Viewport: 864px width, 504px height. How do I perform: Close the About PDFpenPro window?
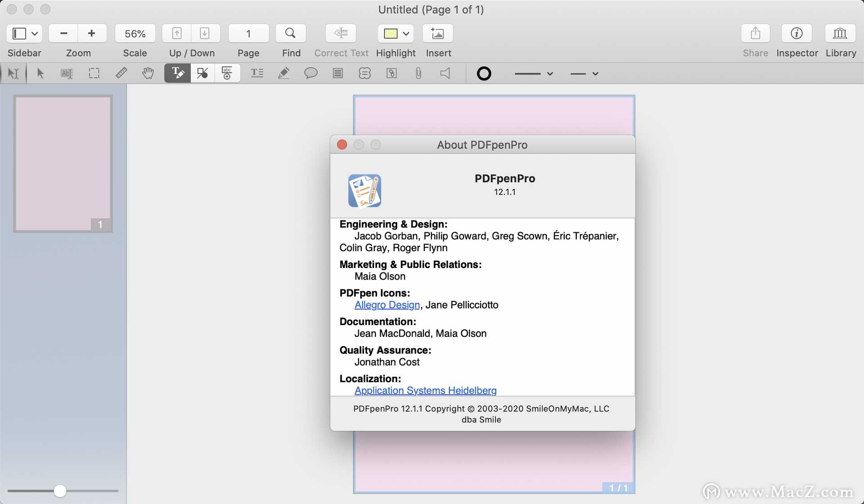[342, 144]
